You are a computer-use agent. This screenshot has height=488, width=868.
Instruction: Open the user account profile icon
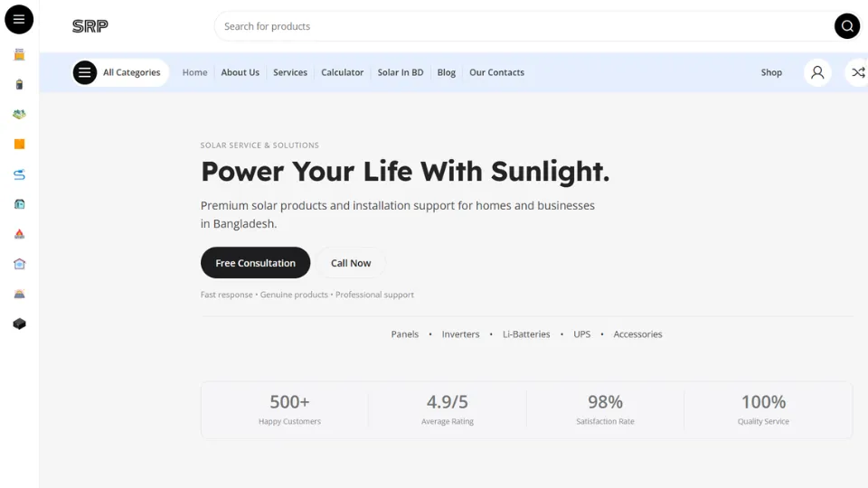(817, 72)
